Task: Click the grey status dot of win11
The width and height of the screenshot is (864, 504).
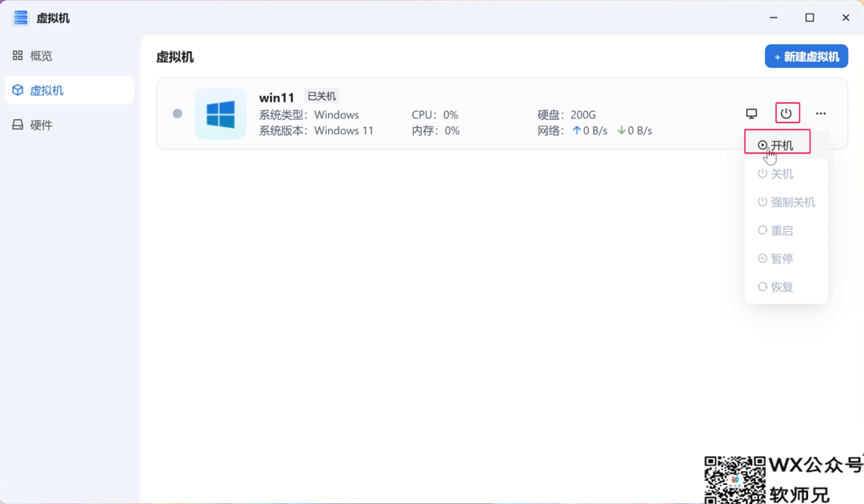Action: pyautogui.click(x=178, y=114)
